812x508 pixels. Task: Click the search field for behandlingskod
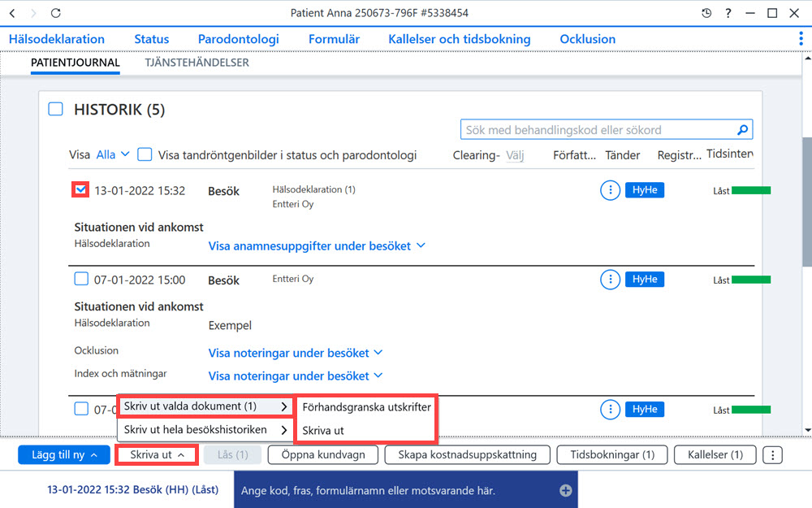pos(598,129)
